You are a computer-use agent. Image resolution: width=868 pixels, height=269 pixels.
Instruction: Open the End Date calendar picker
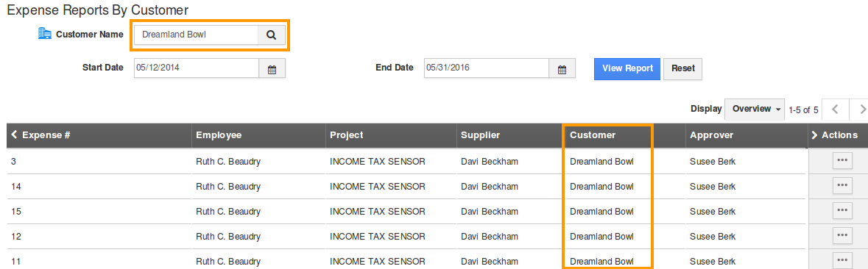tap(562, 69)
